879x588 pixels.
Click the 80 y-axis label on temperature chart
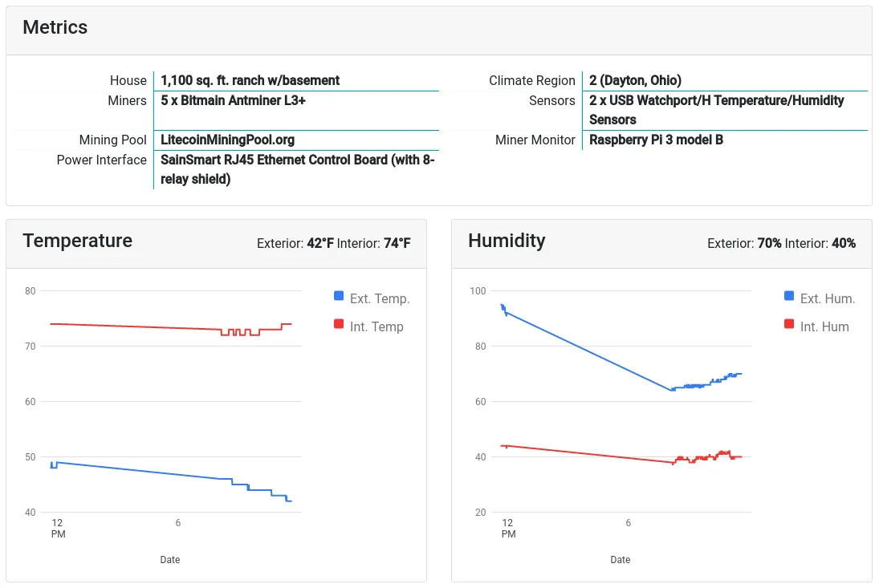click(x=31, y=291)
